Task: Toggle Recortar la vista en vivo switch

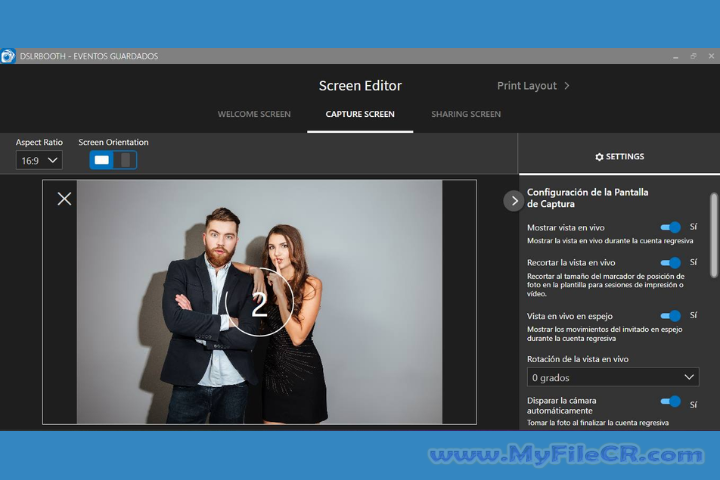Action: 670,262
